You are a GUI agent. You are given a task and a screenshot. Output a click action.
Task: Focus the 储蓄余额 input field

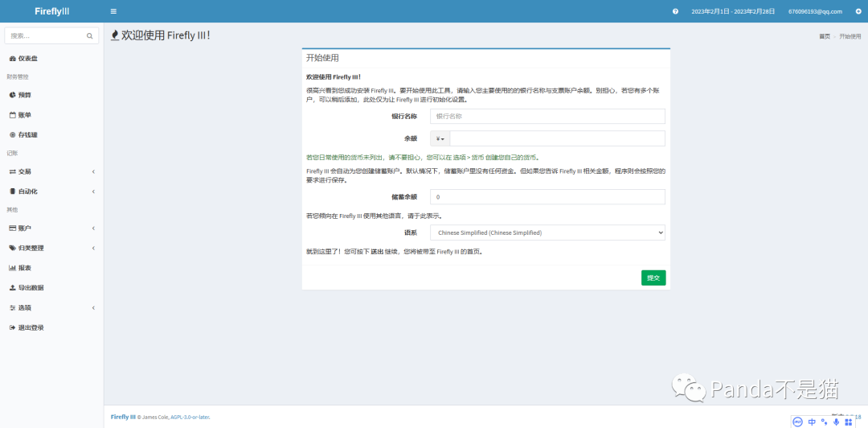[x=547, y=197]
